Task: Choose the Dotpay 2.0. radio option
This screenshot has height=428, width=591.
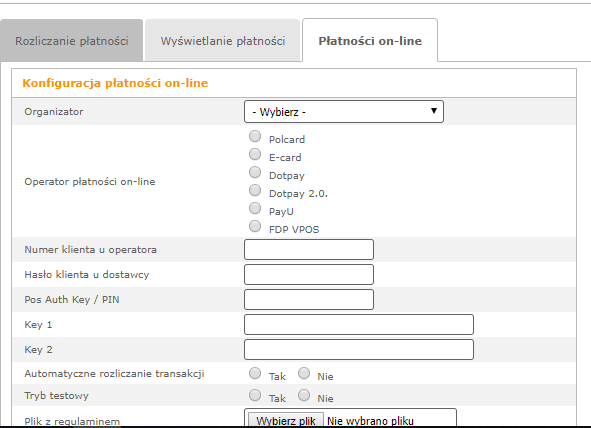Action: click(255, 190)
